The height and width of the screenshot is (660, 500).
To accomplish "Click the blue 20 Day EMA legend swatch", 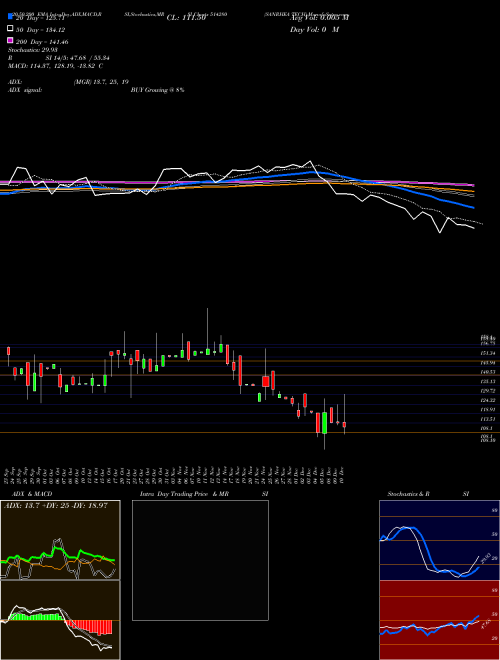I will pos(10,17).
